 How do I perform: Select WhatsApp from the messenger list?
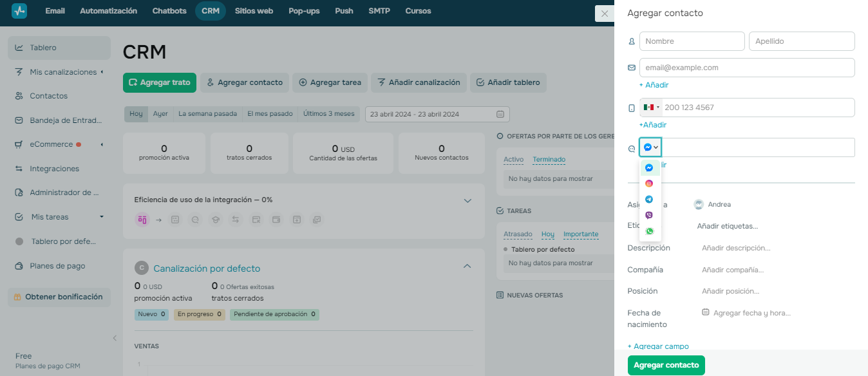(649, 230)
